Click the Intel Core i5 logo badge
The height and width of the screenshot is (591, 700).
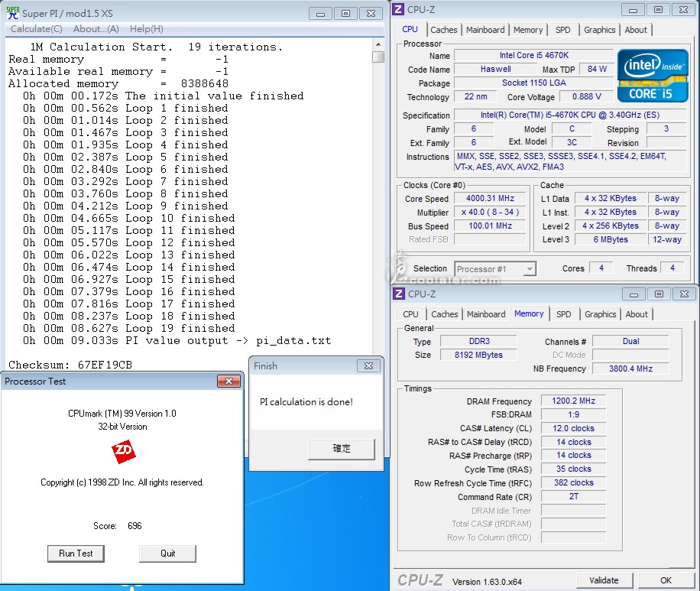[653, 76]
